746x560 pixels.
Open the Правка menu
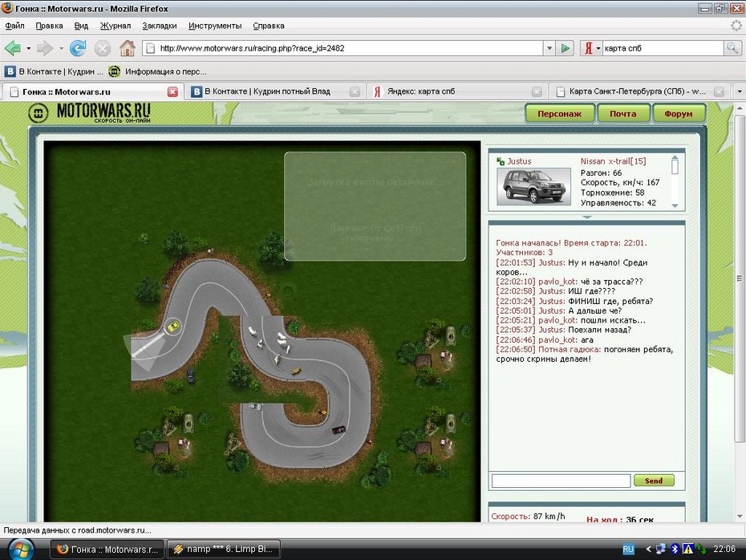coord(49,26)
